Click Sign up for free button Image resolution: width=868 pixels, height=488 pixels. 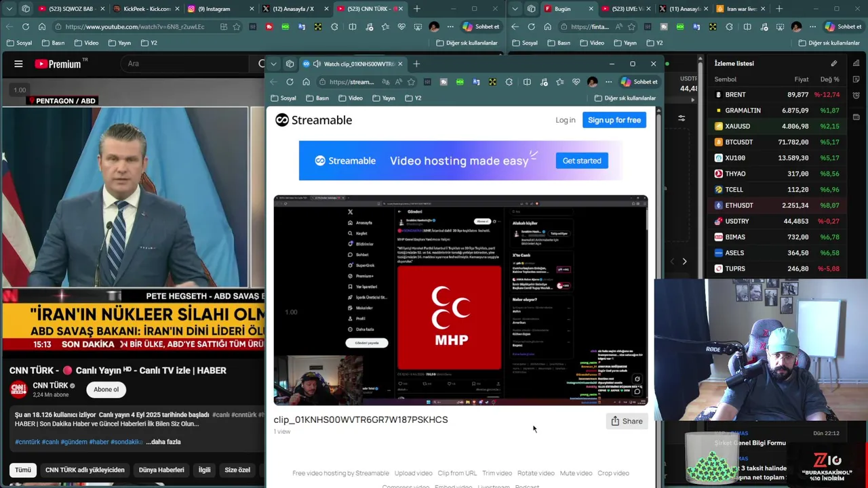click(x=614, y=120)
